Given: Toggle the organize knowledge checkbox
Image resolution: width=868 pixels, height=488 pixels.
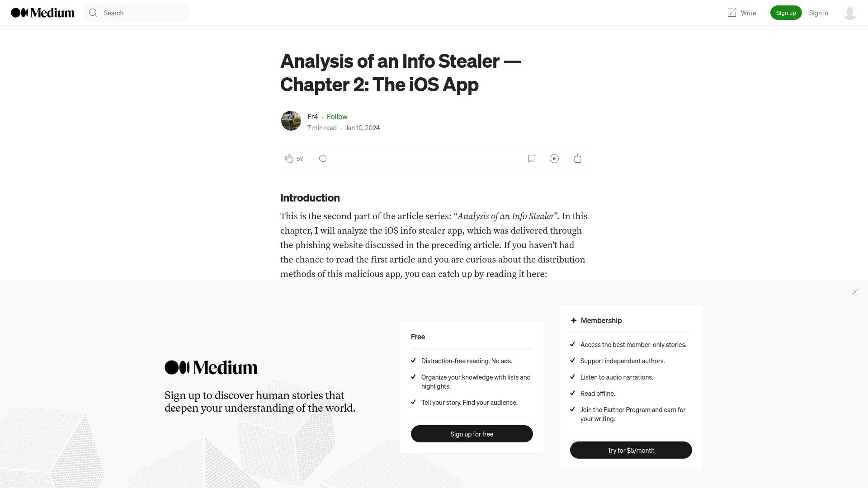Looking at the screenshot, I should click(413, 376).
